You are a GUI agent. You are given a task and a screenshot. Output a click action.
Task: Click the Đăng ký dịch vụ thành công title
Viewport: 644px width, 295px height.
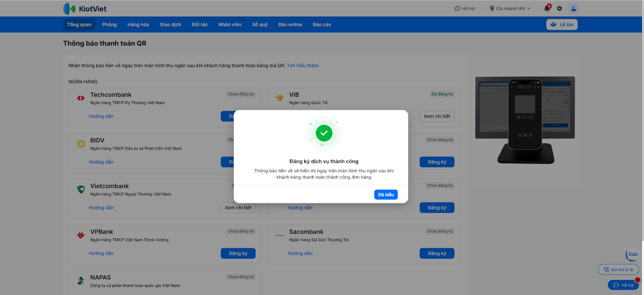[324, 162]
